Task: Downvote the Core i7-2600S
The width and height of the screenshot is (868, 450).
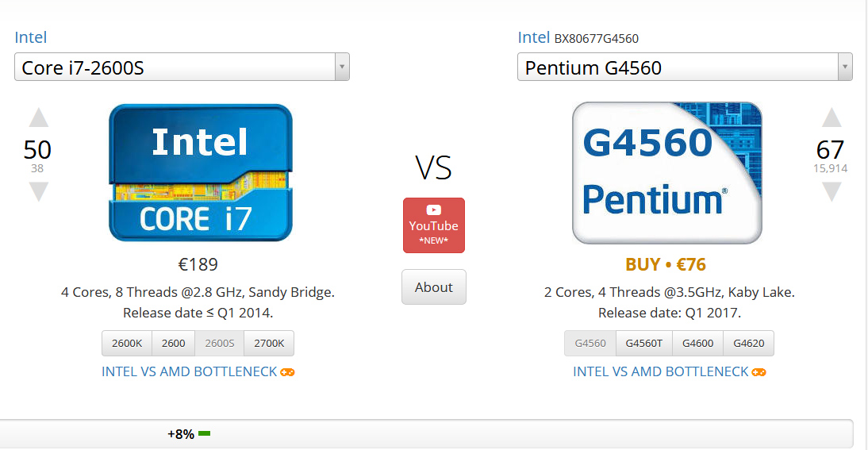Action: [39, 192]
